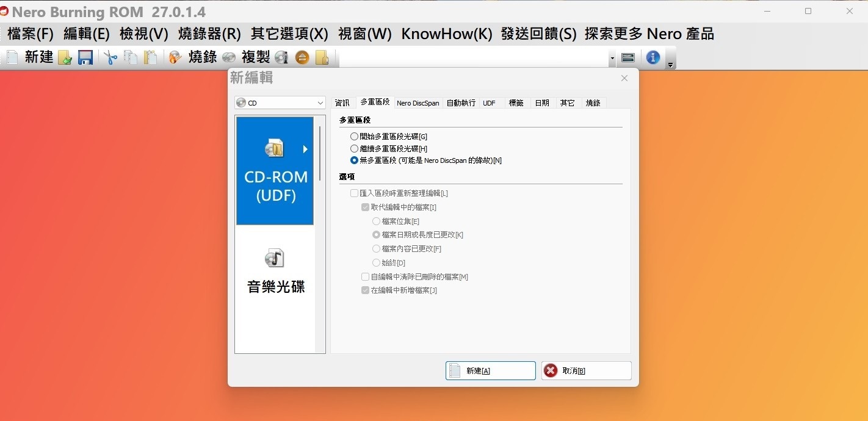Open the 編輯(E) menu
Screen dimensions: 868x421
coord(87,34)
